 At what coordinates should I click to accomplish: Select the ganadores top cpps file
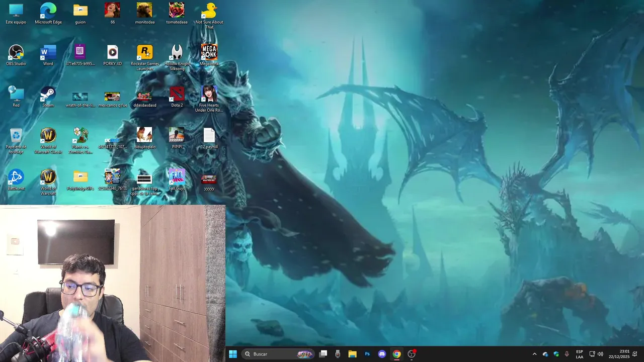point(145,184)
